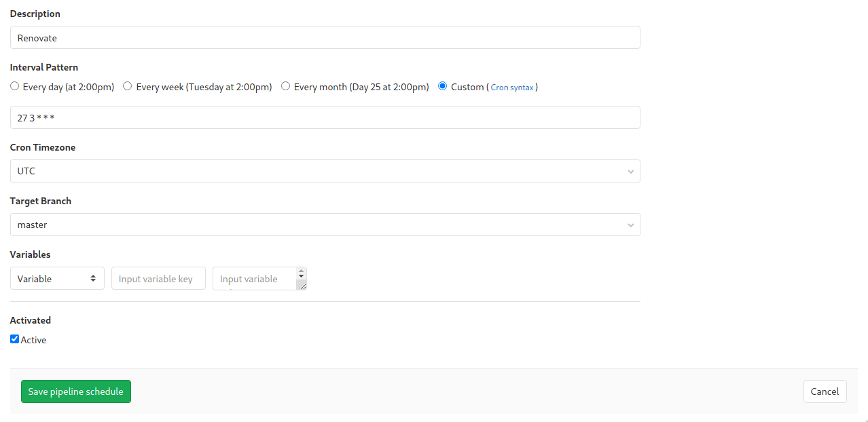Expand the master target branch dropdown
The height and width of the screenshot is (422, 868).
325,225
